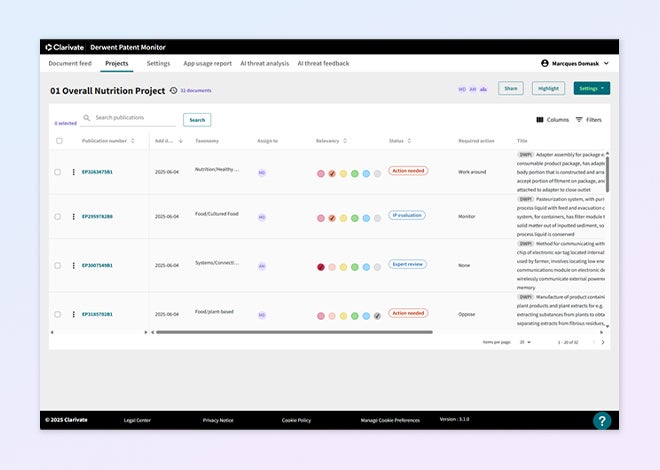Toggle the select-all header checkbox
The width and height of the screenshot is (660, 470).
[58, 141]
